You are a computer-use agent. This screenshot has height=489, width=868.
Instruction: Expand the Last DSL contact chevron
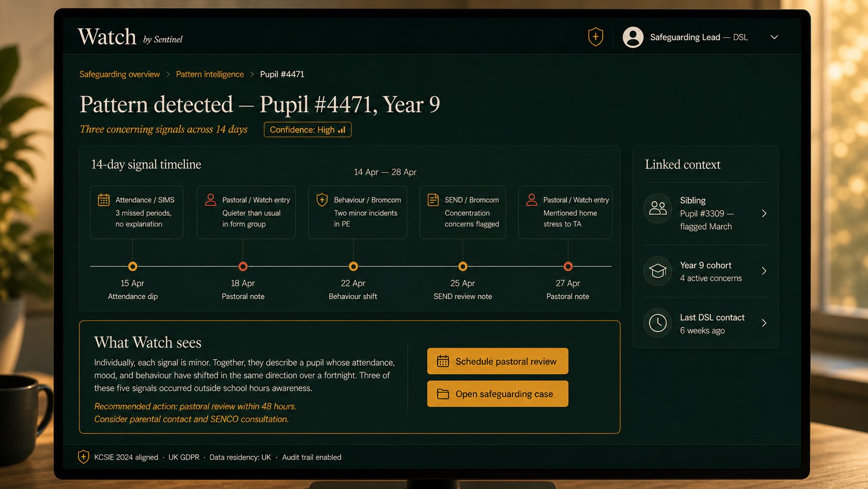pyautogui.click(x=764, y=323)
